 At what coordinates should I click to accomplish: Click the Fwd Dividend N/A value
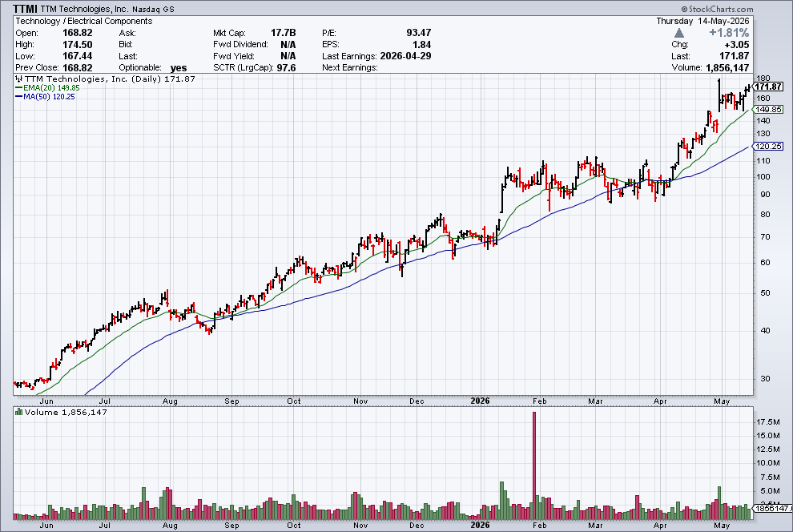click(288, 45)
